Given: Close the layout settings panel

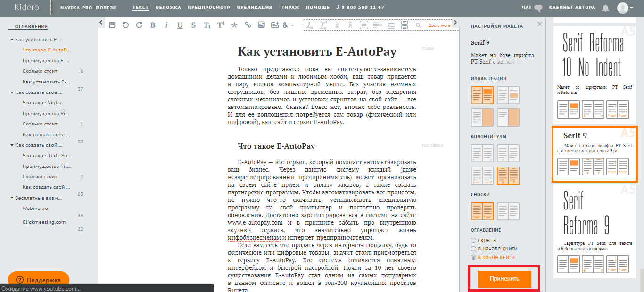Looking at the screenshot, I should click(540, 24).
